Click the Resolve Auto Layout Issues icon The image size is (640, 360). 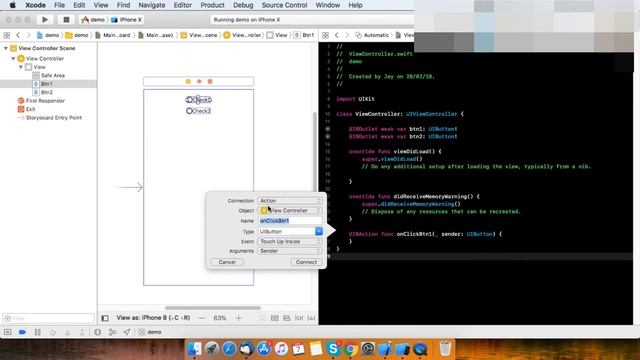coord(311,318)
